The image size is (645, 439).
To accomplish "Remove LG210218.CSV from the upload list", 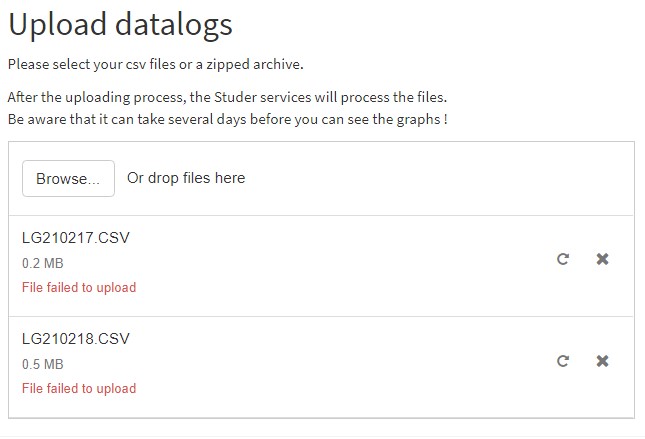I will coord(602,361).
